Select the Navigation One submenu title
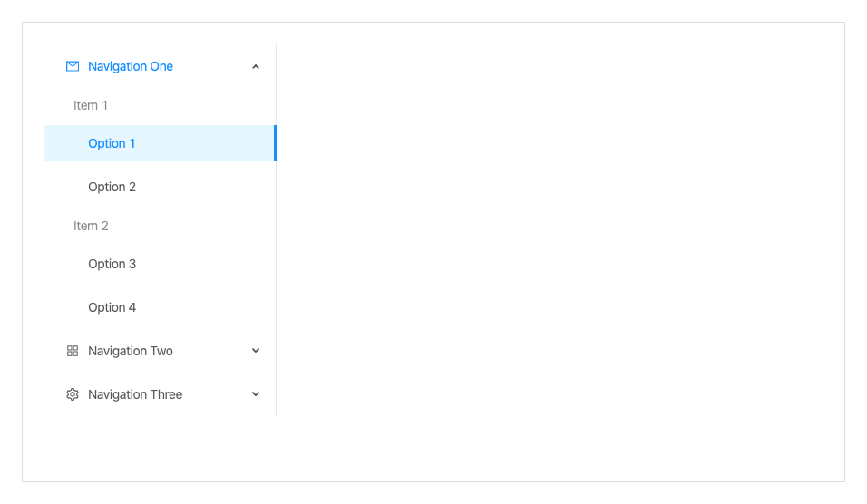 click(160, 66)
